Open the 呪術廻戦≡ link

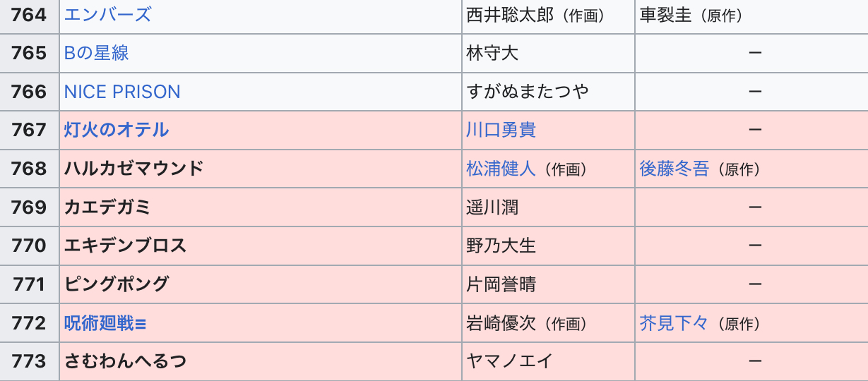[x=105, y=323]
